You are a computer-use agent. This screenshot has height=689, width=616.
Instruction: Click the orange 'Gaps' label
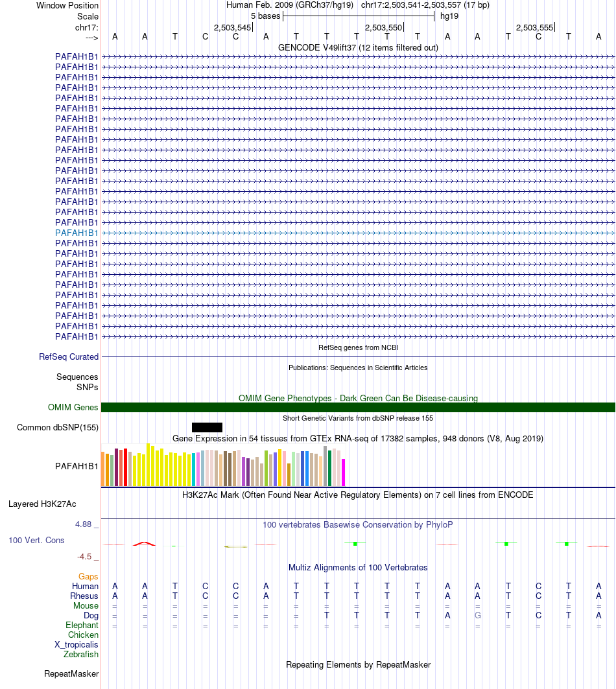(88, 576)
